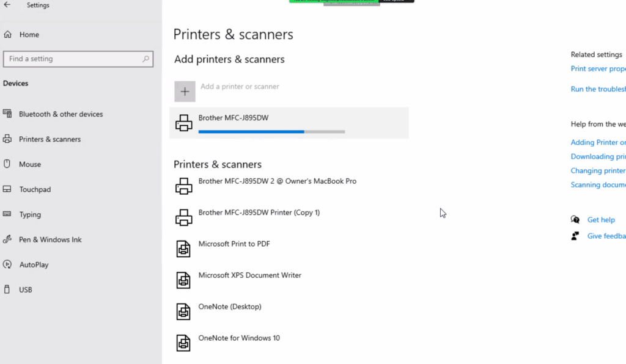Click the Pen & Windows Ink icon
Image resolution: width=626 pixels, height=364 pixels.
point(7,239)
